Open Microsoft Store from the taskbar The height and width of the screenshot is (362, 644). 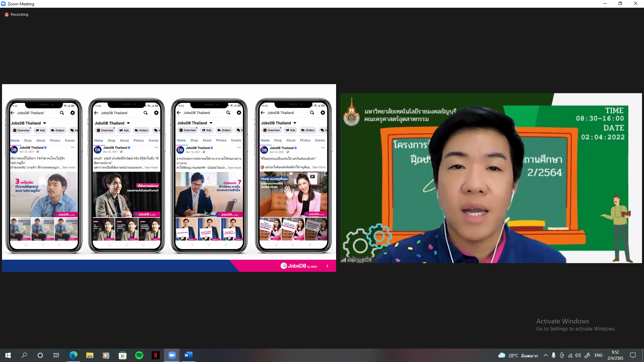(122, 355)
